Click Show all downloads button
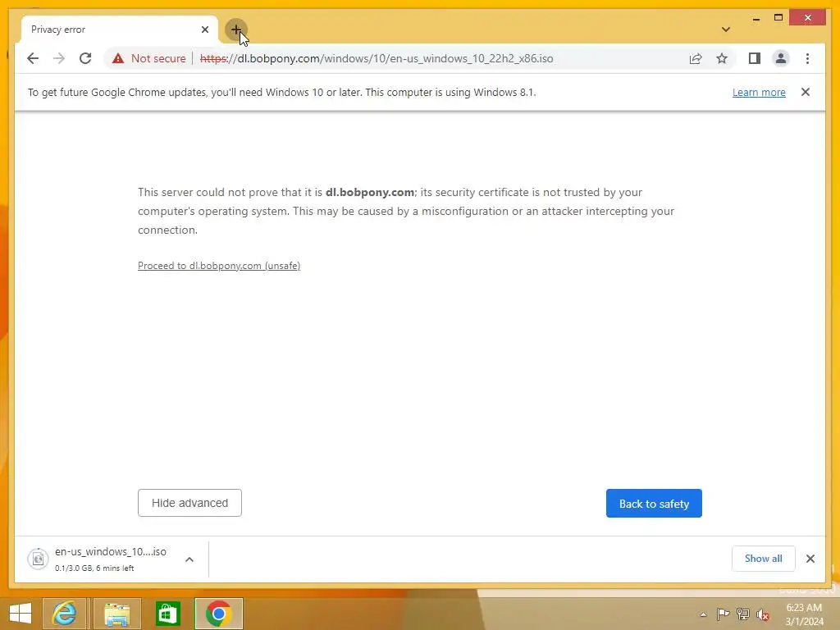Viewport: 840px width, 630px height. (764, 558)
